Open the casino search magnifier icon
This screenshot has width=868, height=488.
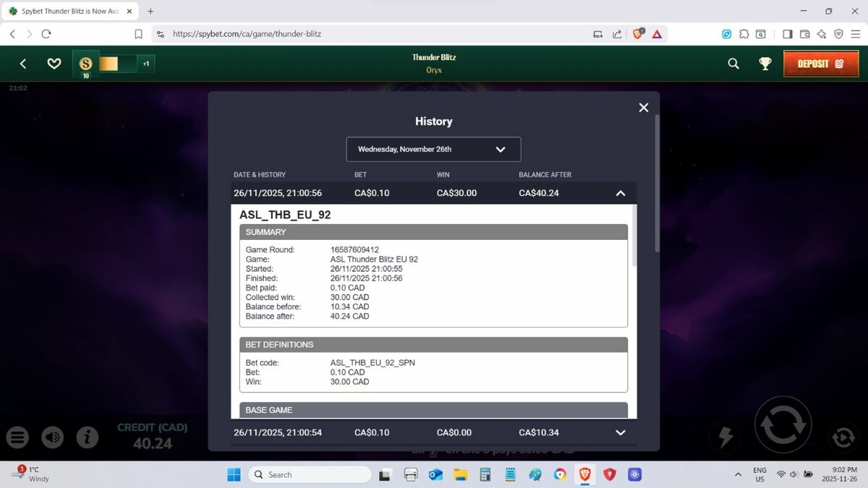(733, 64)
